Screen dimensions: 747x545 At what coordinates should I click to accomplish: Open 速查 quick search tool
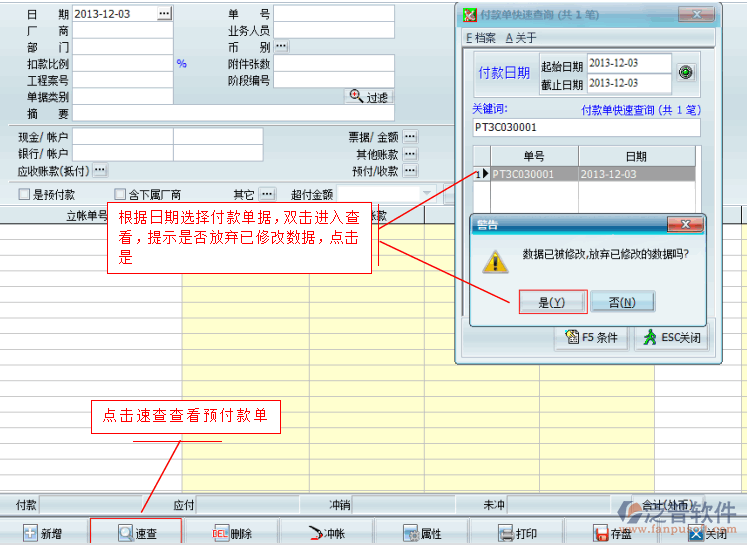136,534
